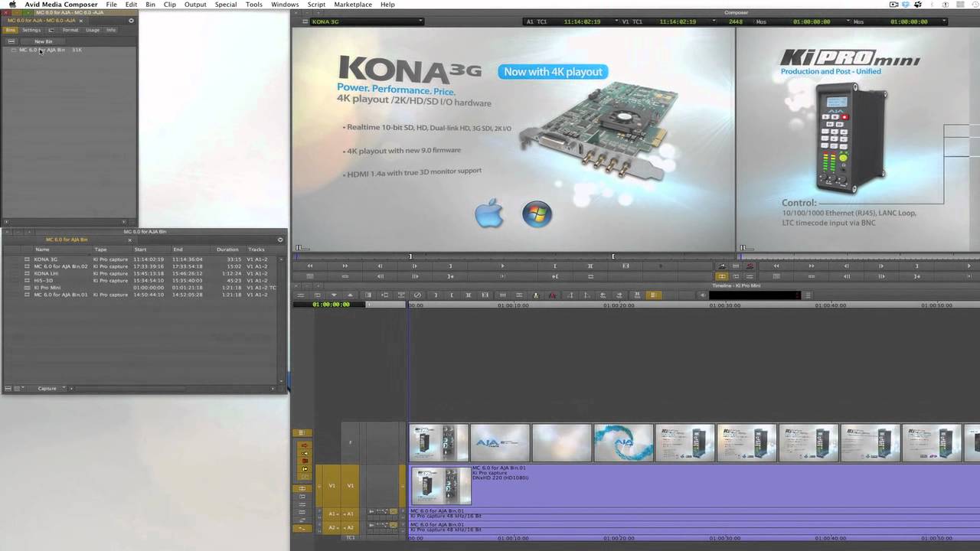Click the Play button under record monitor

point(969,266)
